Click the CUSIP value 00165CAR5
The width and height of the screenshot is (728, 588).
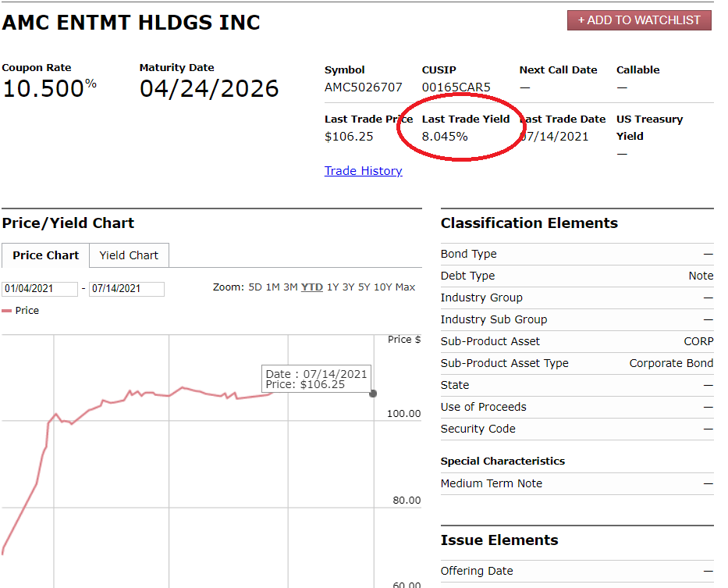pyautogui.click(x=456, y=87)
